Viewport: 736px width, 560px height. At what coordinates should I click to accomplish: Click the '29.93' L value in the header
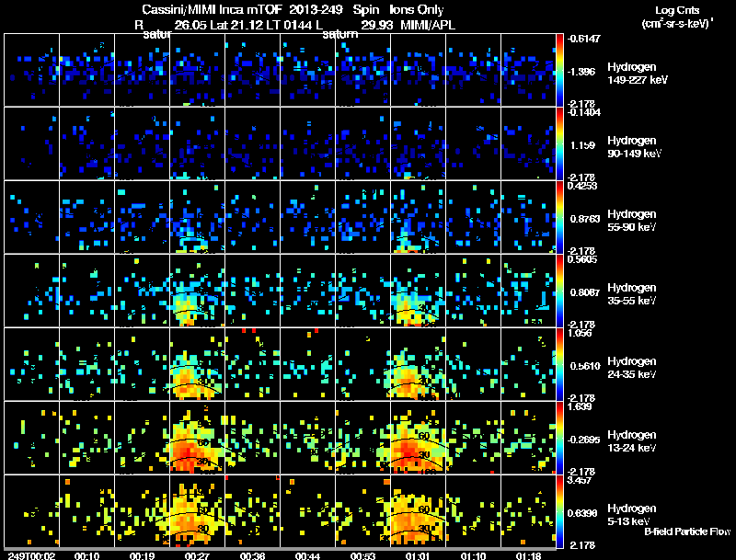tap(377, 25)
